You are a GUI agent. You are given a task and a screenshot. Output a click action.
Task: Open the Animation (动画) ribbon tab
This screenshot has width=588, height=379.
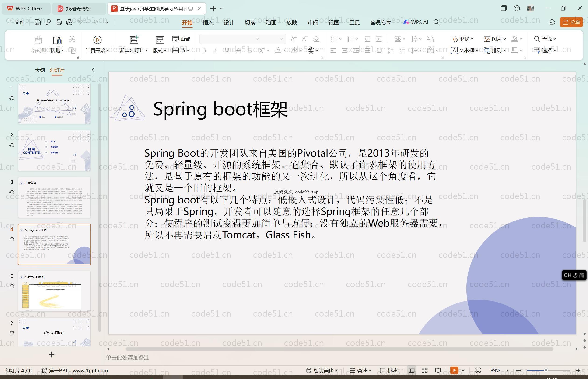click(271, 22)
